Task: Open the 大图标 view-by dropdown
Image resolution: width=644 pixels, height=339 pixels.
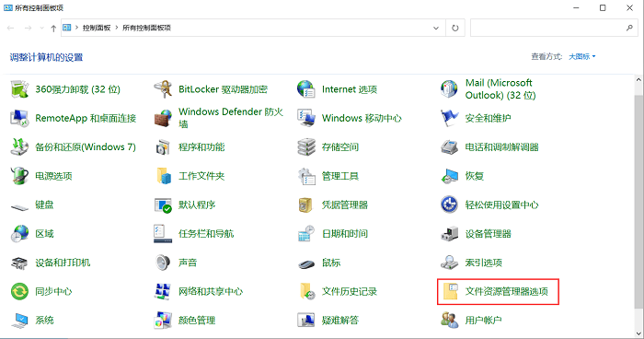Action: (581, 57)
